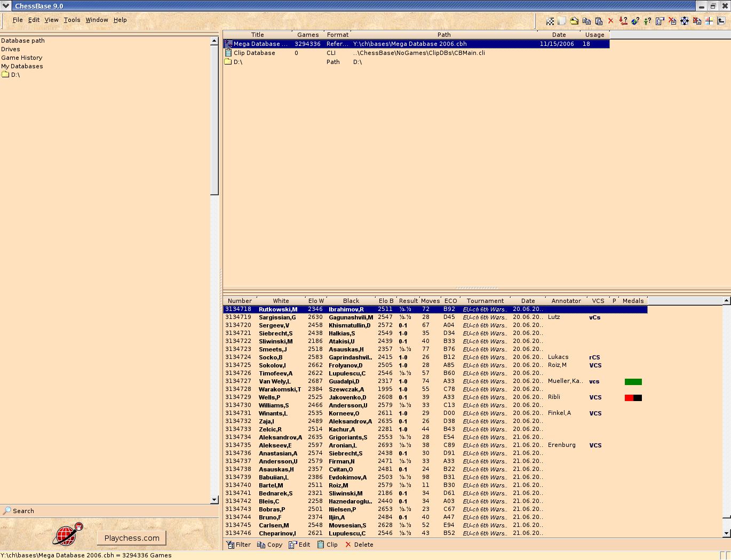Open the Window menu
731x560 pixels.
pyautogui.click(x=97, y=20)
